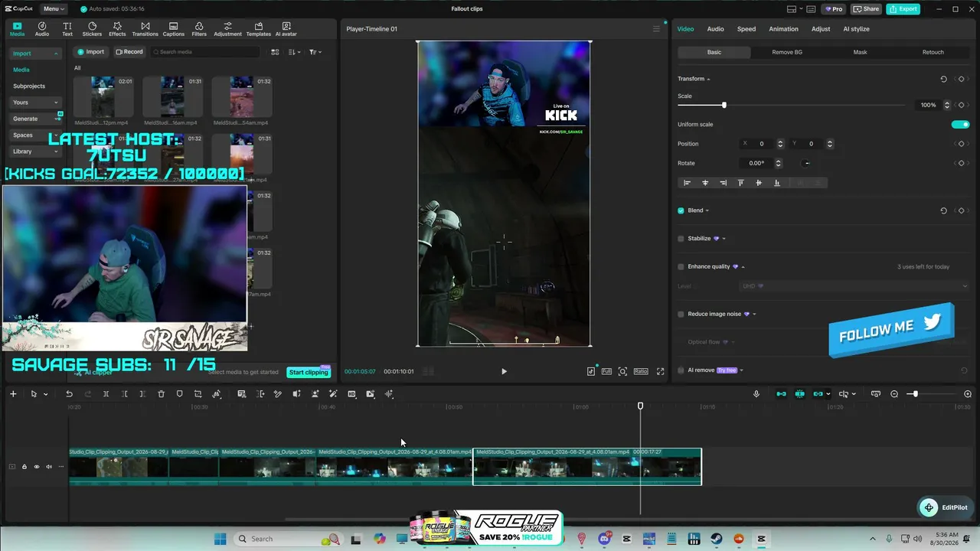980x551 pixels.
Task: Enable the Reduce image noise checkbox
Action: point(681,314)
